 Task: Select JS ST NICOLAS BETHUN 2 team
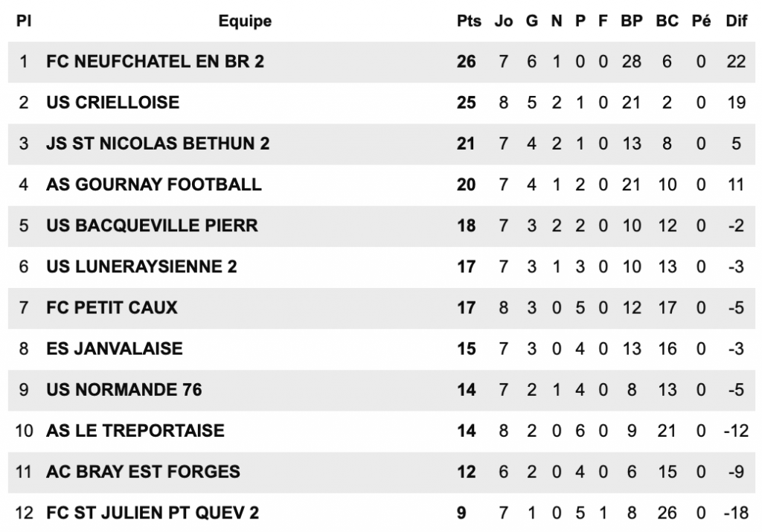click(157, 144)
